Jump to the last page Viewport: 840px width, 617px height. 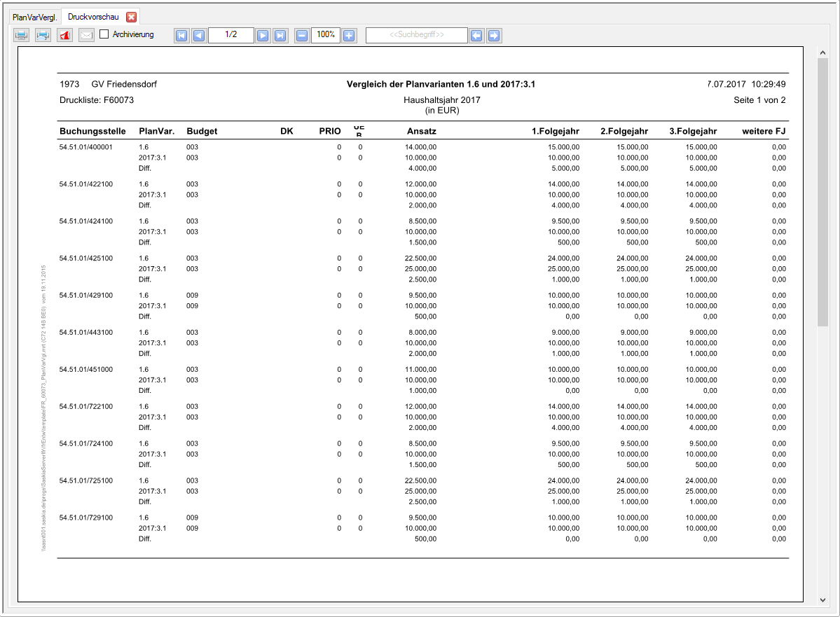tap(280, 36)
